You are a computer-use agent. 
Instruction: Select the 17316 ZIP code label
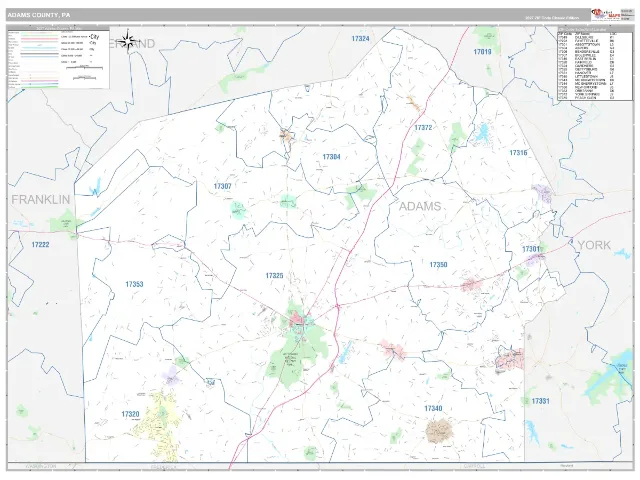point(518,153)
